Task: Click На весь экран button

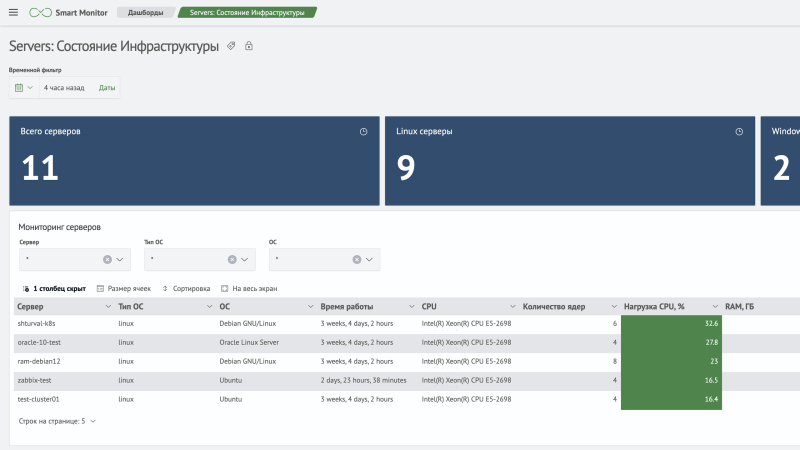Action: (x=249, y=289)
